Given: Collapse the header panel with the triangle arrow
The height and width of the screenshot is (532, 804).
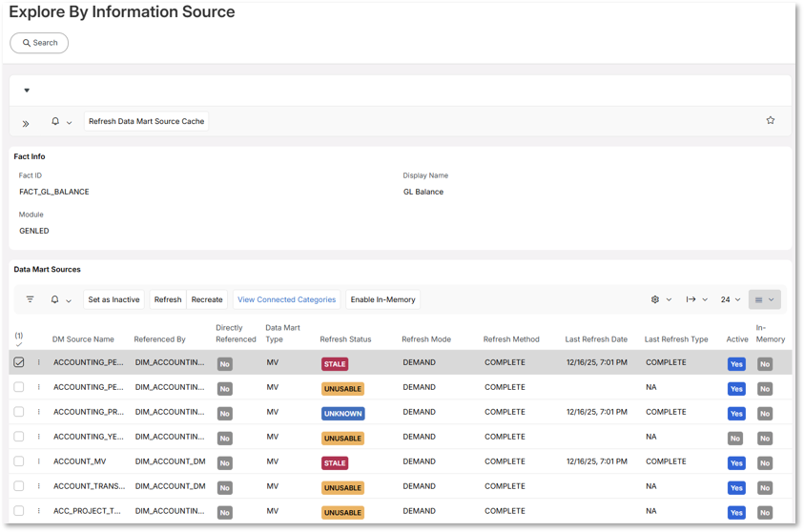Looking at the screenshot, I should pyautogui.click(x=27, y=91).
